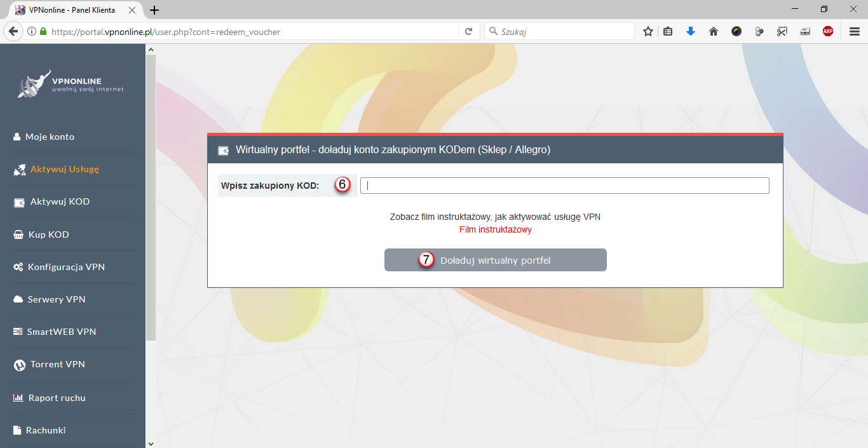Screen dimensions: 868x448
Task: Click the shopping basket icon for Kup KOD
Action: click(18, 234)
